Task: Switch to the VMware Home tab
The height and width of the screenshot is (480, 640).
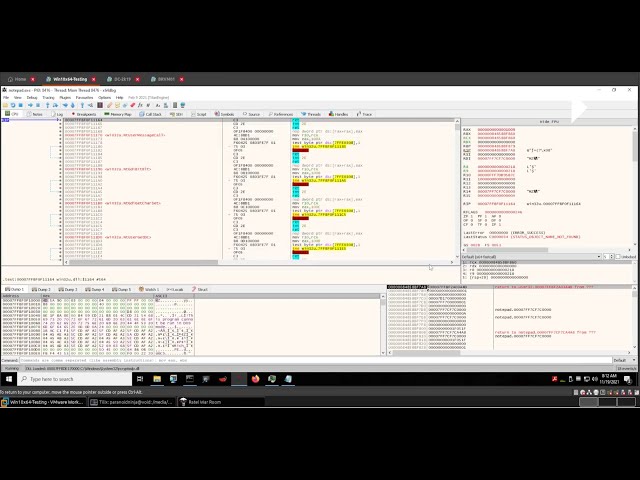Action: (17, 79)
